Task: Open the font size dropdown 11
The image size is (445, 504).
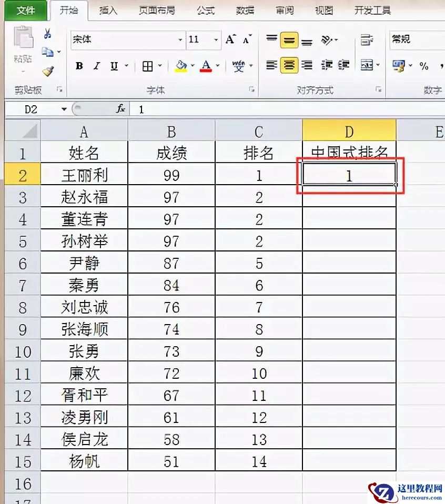Action: coord(216,40)
